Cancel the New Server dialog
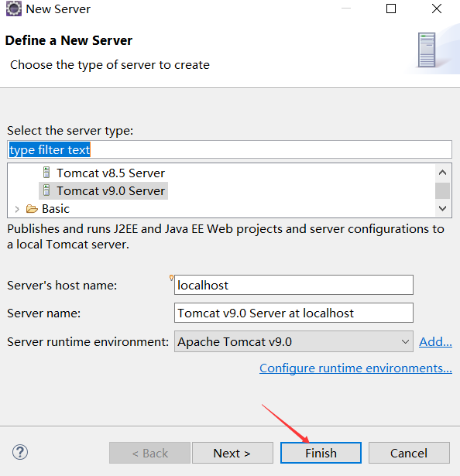Image resolution: width=460 pixels, height=476 pixels. (409, 453)
